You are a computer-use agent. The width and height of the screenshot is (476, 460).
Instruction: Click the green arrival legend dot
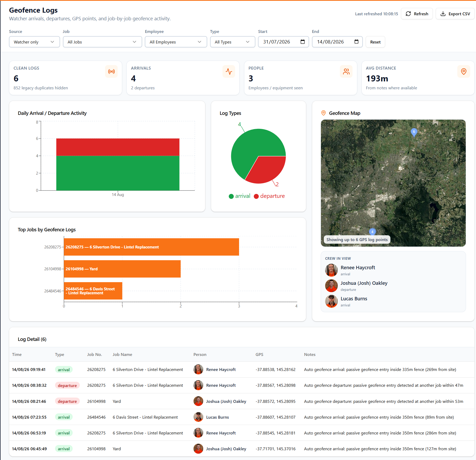(231, 196)
